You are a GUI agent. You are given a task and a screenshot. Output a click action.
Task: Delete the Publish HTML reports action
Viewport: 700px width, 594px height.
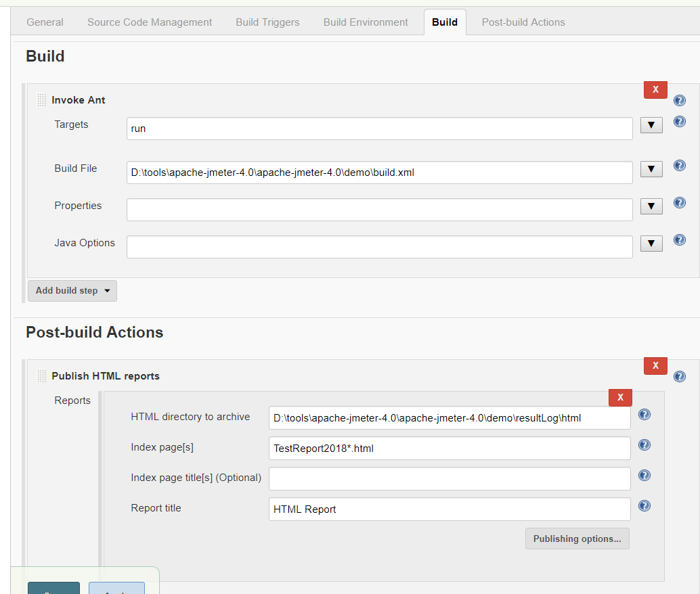click(x=655, y=365)
